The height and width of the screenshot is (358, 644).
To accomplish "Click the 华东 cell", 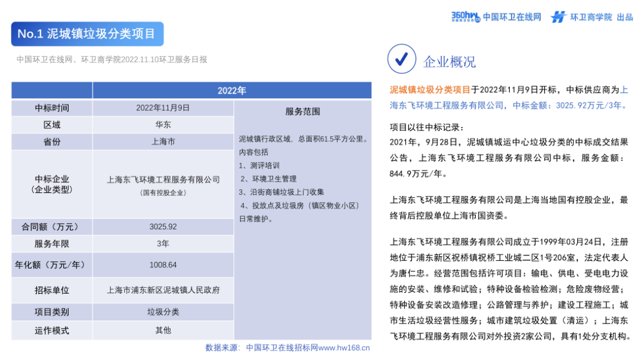I will (163, 124).
